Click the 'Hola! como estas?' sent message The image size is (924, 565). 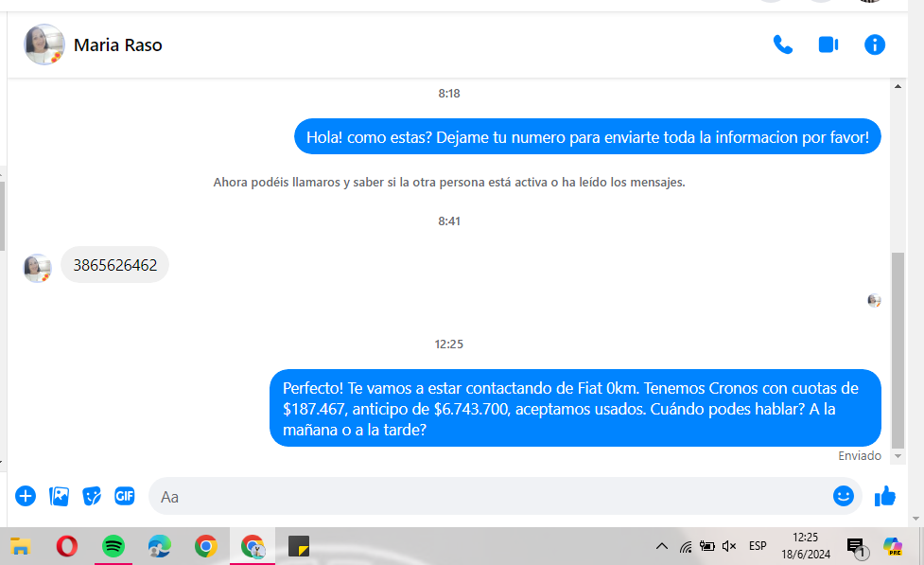tap(587, 137)
